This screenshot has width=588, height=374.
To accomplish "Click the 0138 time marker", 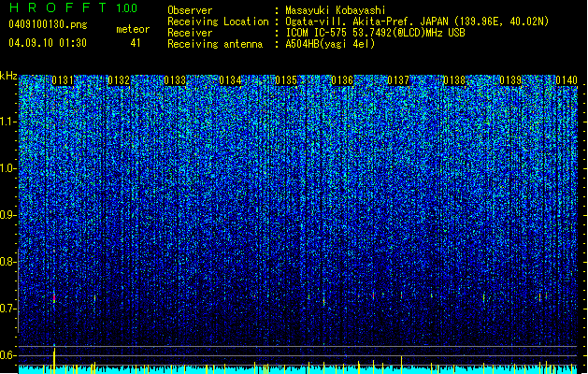I will point(454,80).
